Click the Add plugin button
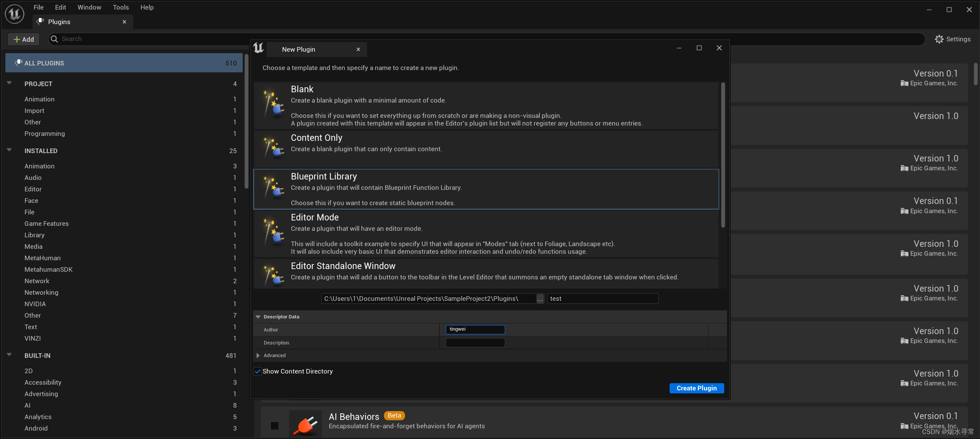 coord(24,39)
